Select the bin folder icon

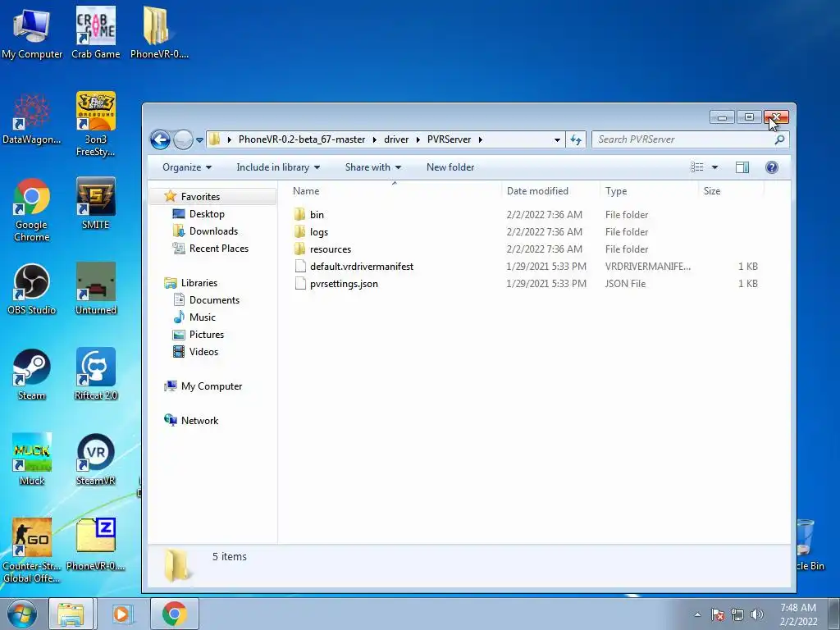[300, 215]
